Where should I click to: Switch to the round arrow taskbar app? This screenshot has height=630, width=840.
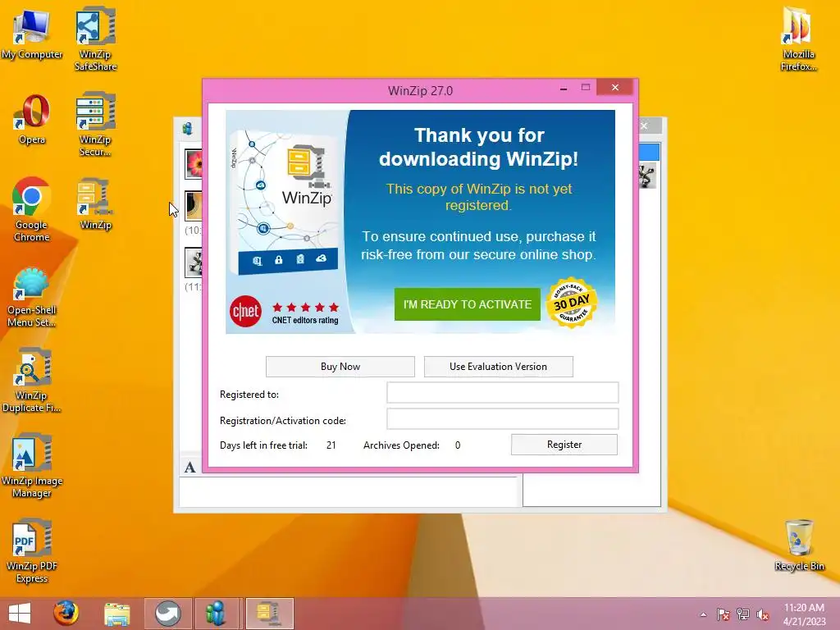pyautogui.click(x=167, y=614)
